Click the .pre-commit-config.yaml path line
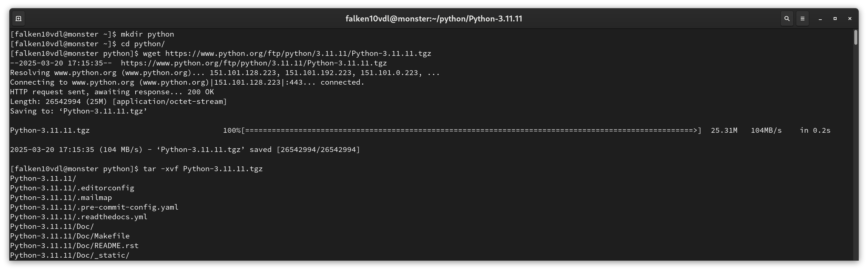 (x=94, y=207)
